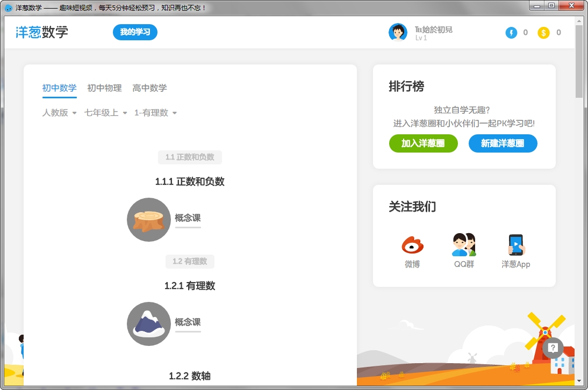The width and height of the screenshot is (588, 390).
Task: Switch to the 高中数学 tab
Action: [149, 88]
